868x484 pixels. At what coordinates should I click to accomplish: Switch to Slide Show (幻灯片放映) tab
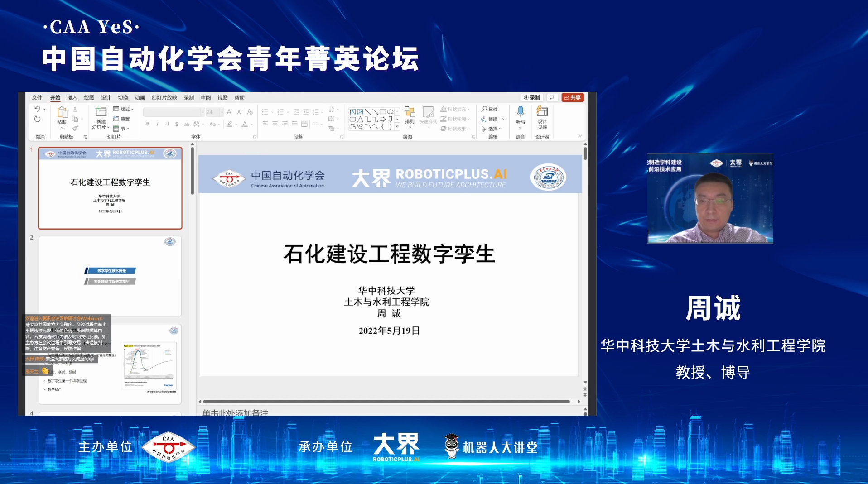coord(164,97)
